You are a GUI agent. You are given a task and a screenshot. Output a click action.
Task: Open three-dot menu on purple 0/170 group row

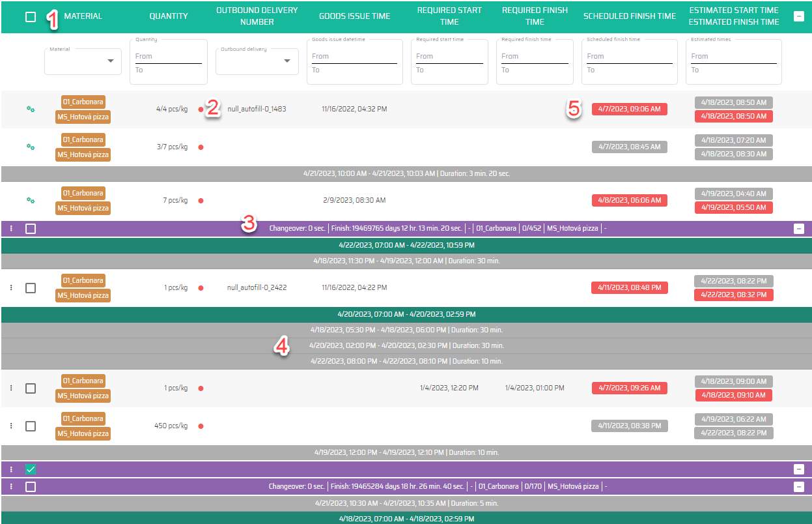point(11,487)
